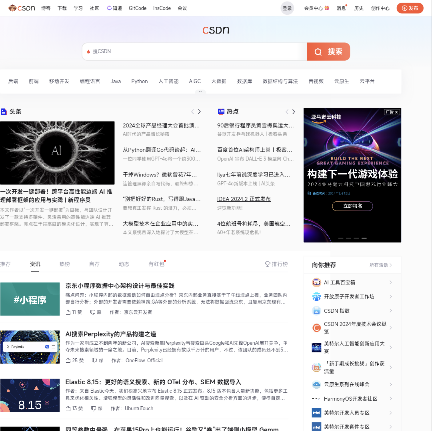Open the #小程序 article thumbnail

point(30,299)
